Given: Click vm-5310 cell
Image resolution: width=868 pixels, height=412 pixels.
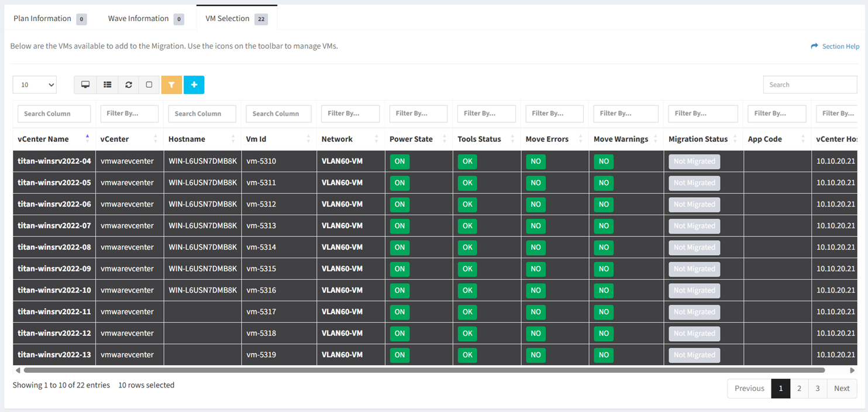Looking at the screenshot, I should [x=278, y=161].
